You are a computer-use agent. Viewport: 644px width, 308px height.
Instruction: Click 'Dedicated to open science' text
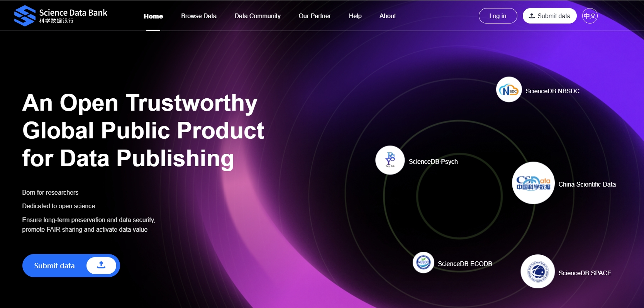(58, 206)
